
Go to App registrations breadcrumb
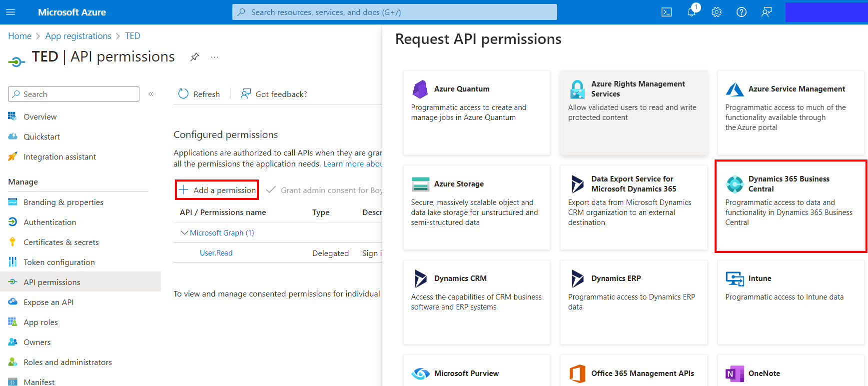click(x=78, y=36)
